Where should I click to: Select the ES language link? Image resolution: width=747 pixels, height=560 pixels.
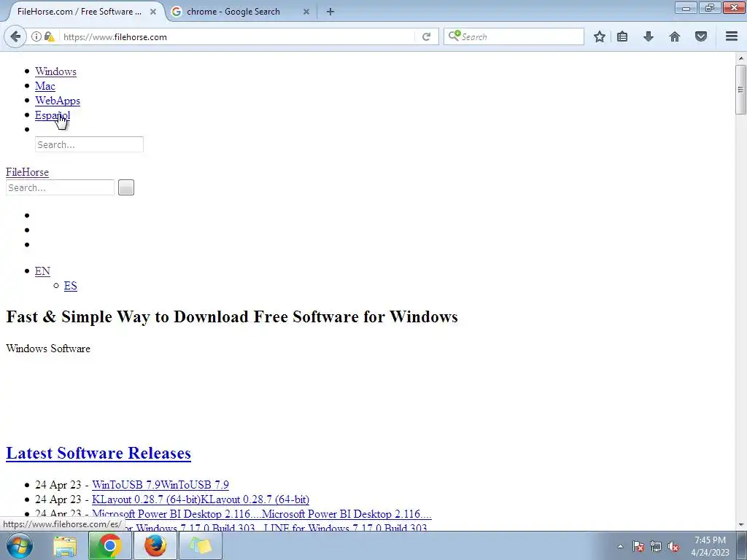tap(71, 286)
